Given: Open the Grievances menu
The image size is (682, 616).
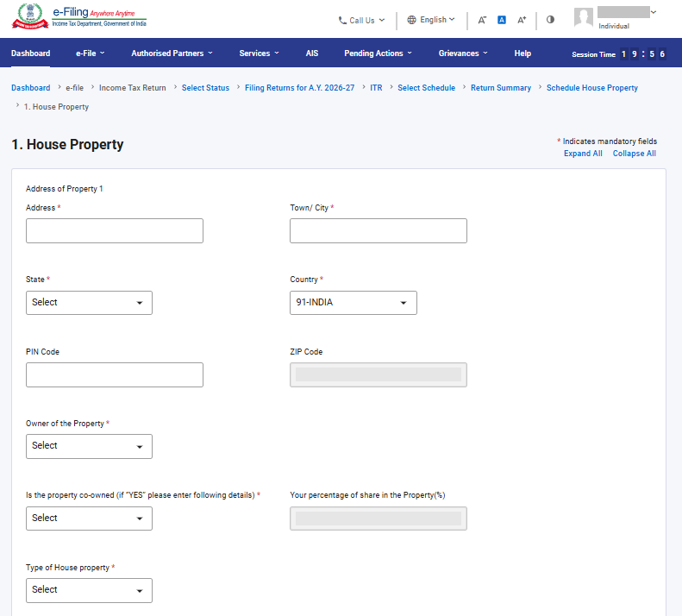Looking at the screenshot, I should pos(463,53).
